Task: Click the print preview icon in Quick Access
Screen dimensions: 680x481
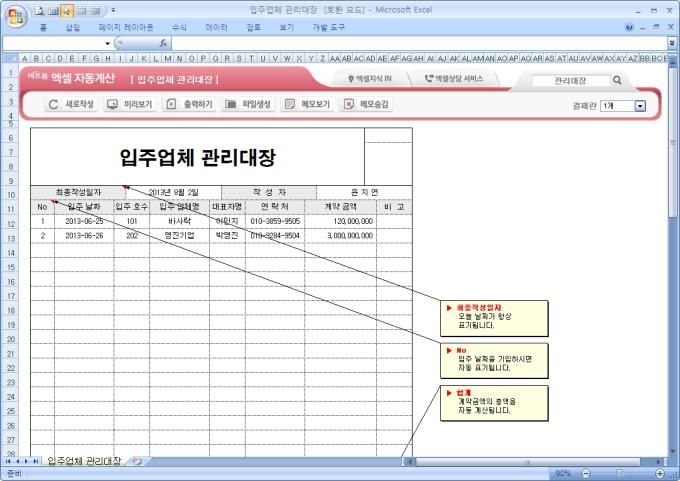Action: point(39,10)
